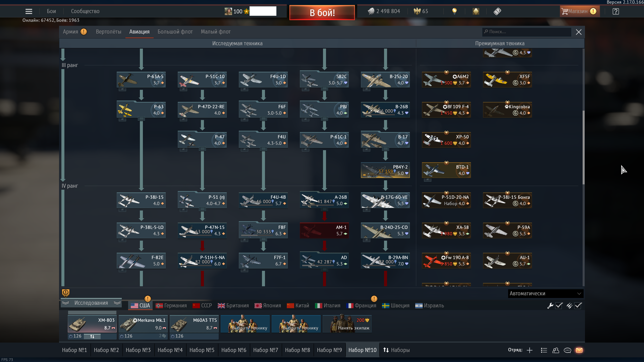Expand the Автоматически dropdown
The width and height of the screenshot is (644, 362).
pos(546,294)
